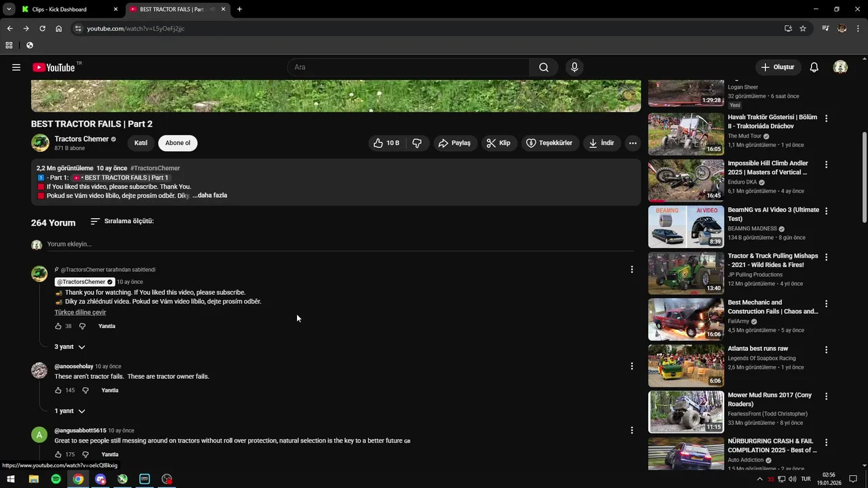The height and width of the screenshot is (488, 868).
Task: Click the Tractors Chemer channel avatar
Action: [40, 143]
